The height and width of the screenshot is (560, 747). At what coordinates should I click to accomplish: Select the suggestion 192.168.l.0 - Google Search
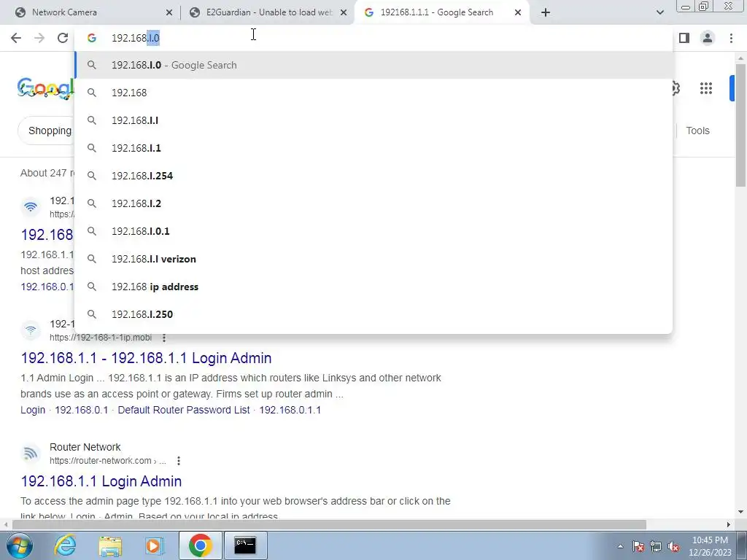click(x=373, y=65)
